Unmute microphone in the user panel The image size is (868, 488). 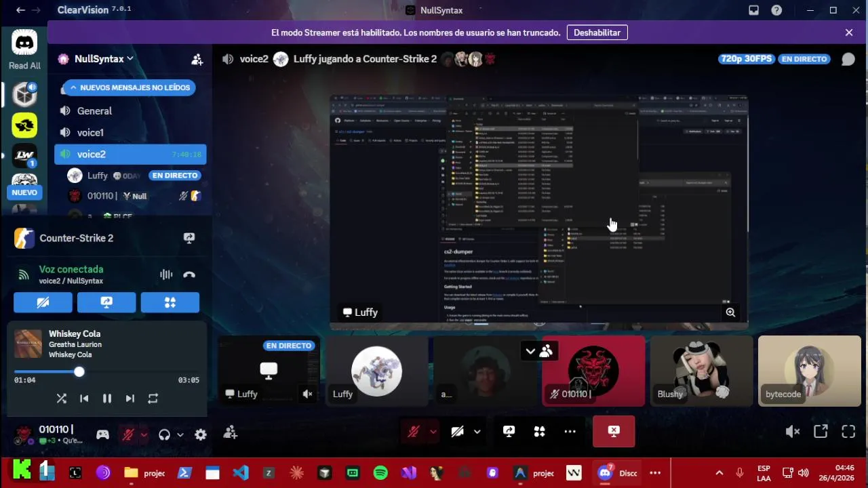(127, 434)
